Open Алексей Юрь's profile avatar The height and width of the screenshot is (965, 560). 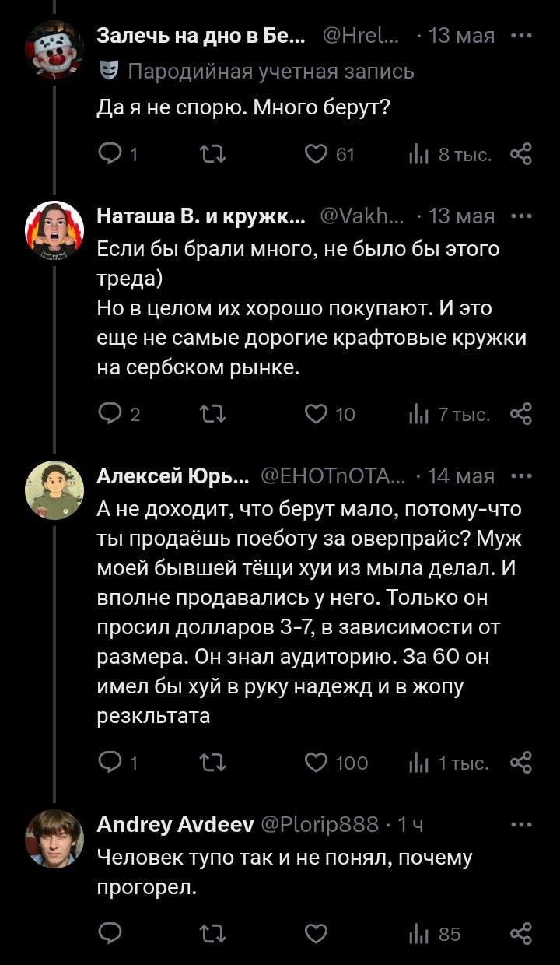(54, 488)
